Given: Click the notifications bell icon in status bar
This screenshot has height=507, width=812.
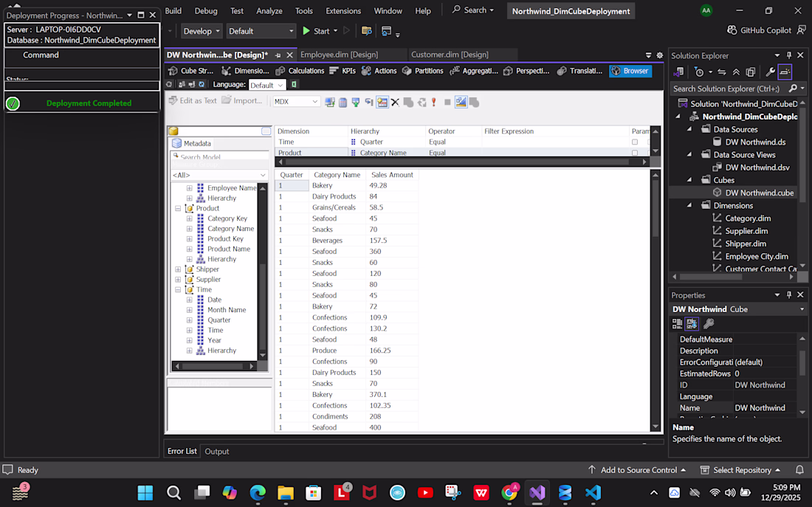Looking at the screenshot, I should (x=799, y=469).
